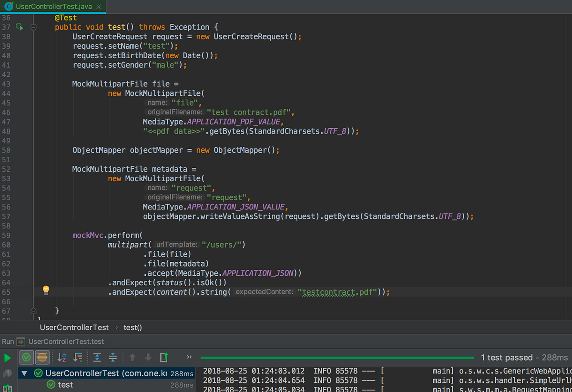Screen dimensions: 572x392
Task: Collapse the code fold arrow at line 67
Action: (x=33, y=310)
